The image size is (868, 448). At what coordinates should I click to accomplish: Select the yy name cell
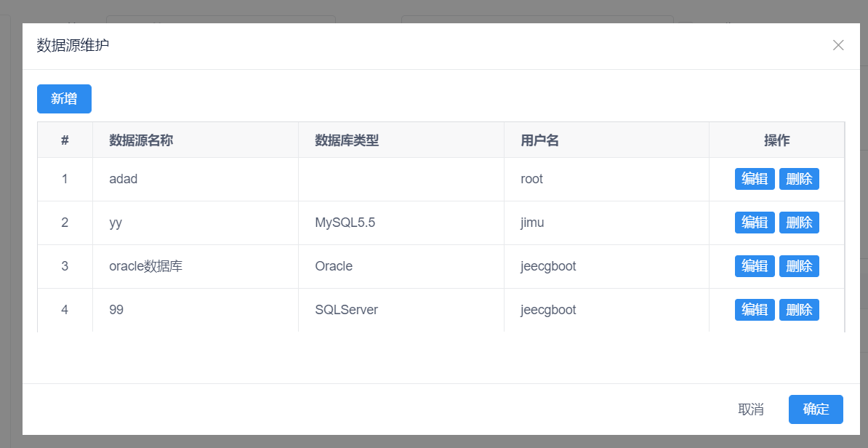pos(196,223)
